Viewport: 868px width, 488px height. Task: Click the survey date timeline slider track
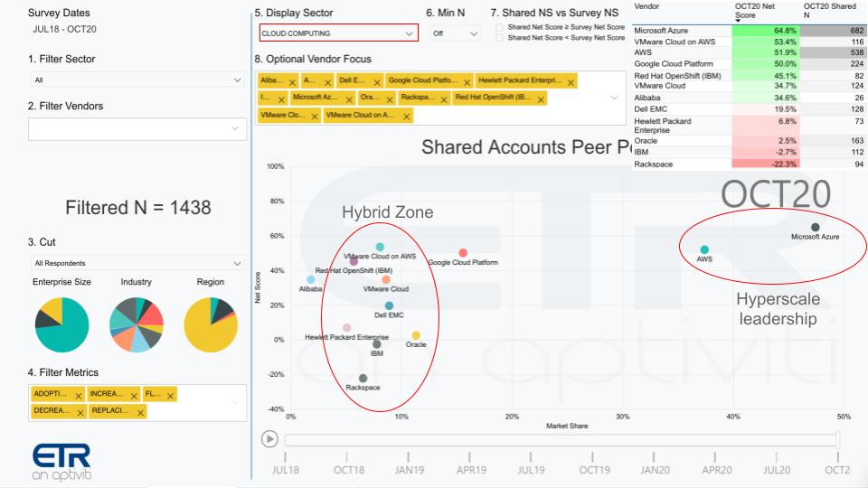[561, 440]
